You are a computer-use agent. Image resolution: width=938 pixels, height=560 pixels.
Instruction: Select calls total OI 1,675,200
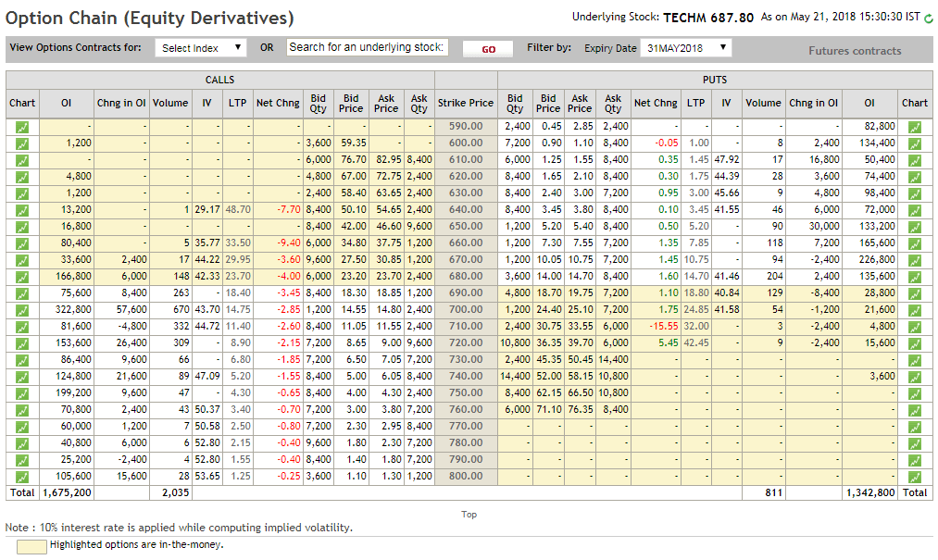pyautogui.click(x=67, y=492)
